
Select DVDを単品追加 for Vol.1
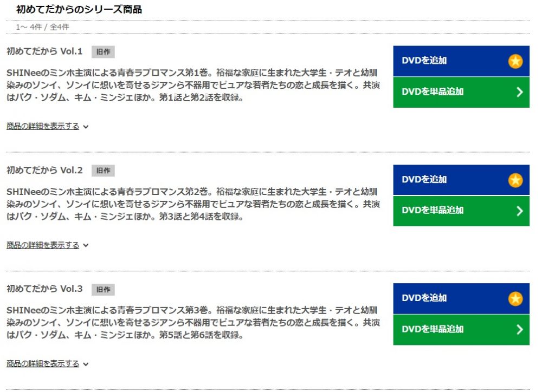point(461,92)
